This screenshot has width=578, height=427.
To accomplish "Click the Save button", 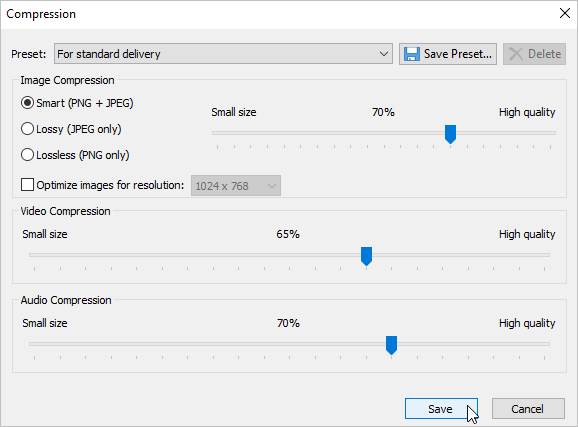I will click(x=441, y=409).
